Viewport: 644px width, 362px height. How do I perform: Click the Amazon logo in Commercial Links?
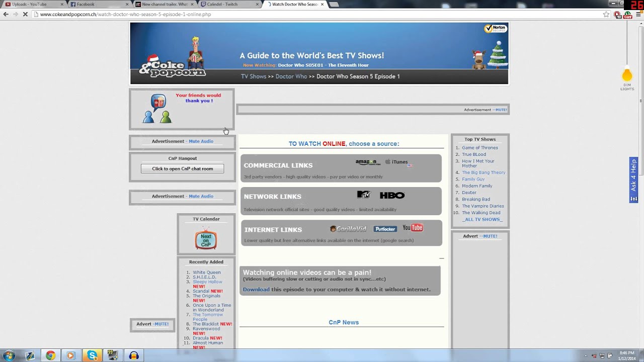pos(368,162)
